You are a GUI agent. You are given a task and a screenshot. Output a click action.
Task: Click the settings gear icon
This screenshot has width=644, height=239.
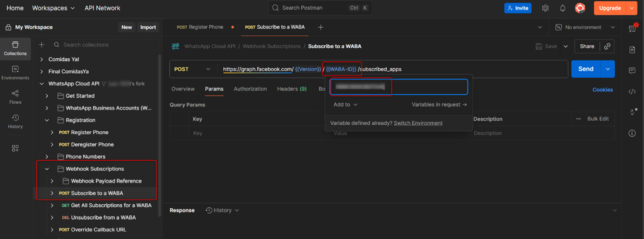(x=545, y=8)
